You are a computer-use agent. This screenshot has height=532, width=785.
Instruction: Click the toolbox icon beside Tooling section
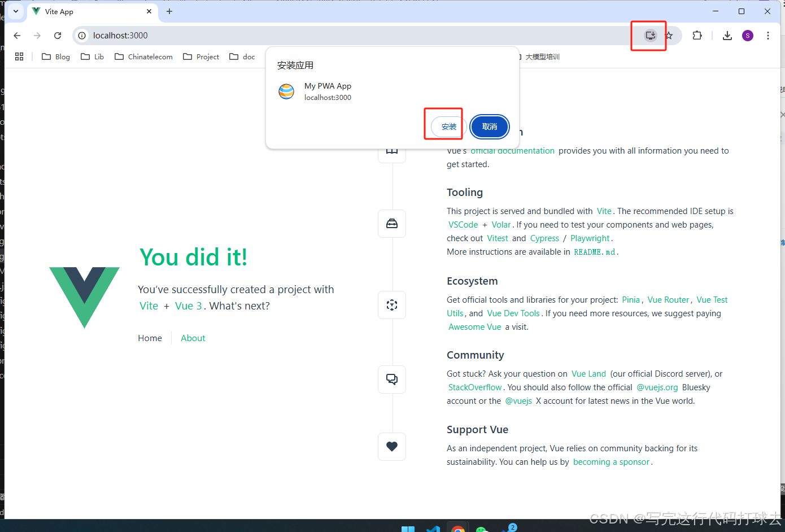[x=391, y=224]
